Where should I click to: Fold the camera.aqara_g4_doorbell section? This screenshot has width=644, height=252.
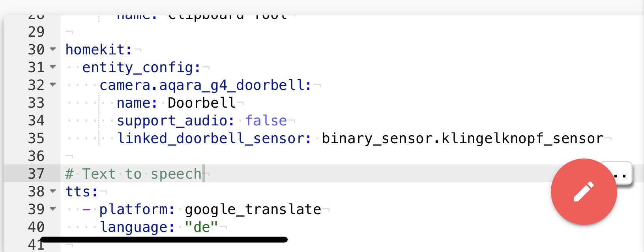(x=52, y=85)
